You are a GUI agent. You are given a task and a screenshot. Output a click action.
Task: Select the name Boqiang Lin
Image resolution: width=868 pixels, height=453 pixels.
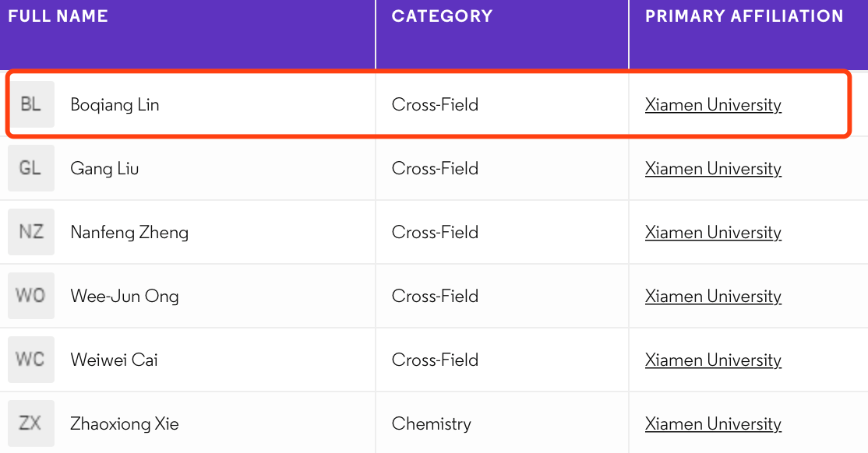(x=115, y=105)
